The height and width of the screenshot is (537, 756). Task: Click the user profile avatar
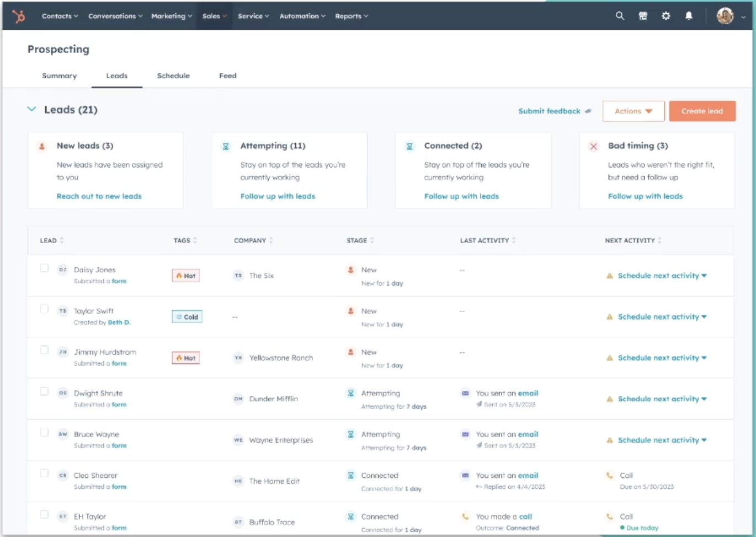[725, 16]
